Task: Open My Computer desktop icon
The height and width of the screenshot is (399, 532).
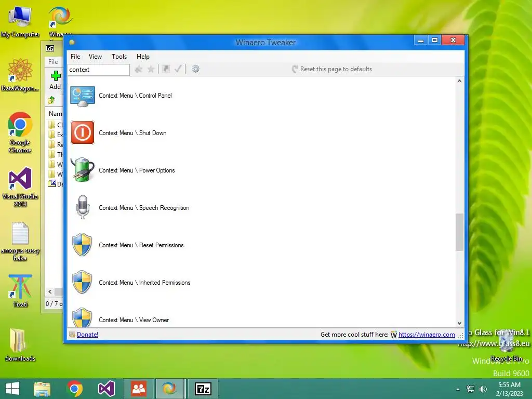Action: click(20, 21)
